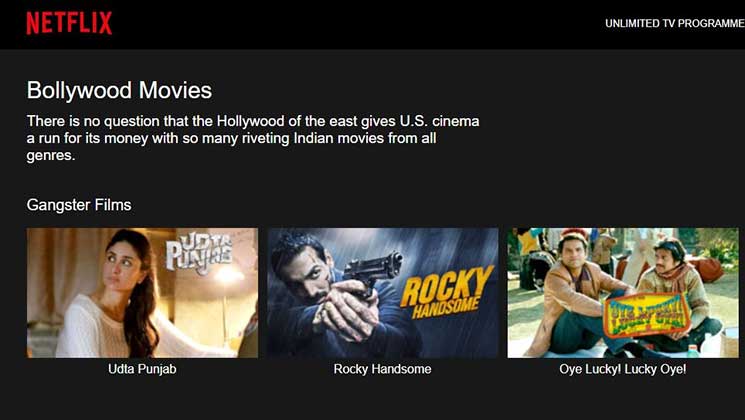Click the Rocky Handsome caption below poster

click(382, 369)
